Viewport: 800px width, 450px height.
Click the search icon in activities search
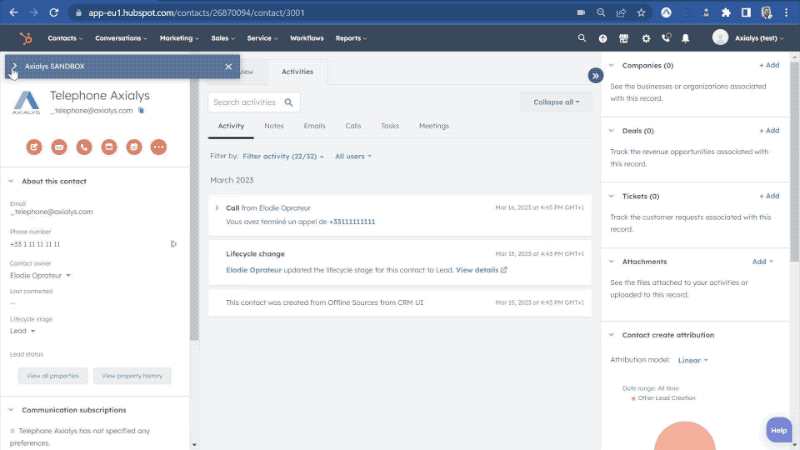coord(289,103)
